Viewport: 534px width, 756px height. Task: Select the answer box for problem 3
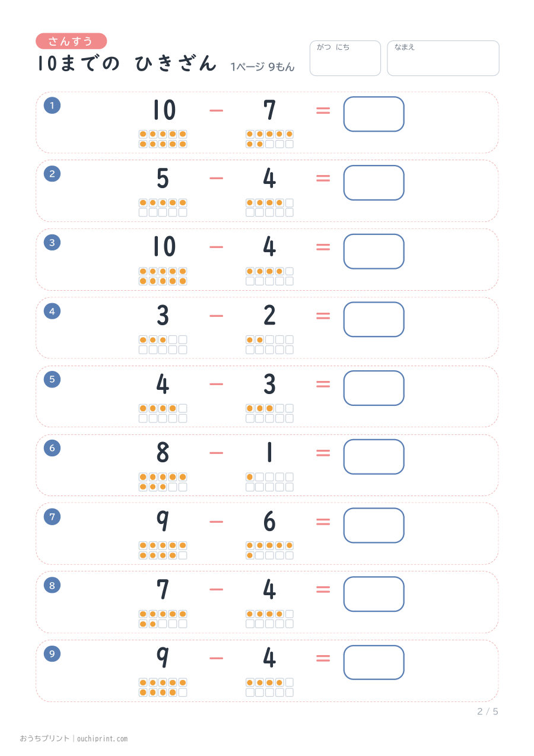click(x=374, y=251)
